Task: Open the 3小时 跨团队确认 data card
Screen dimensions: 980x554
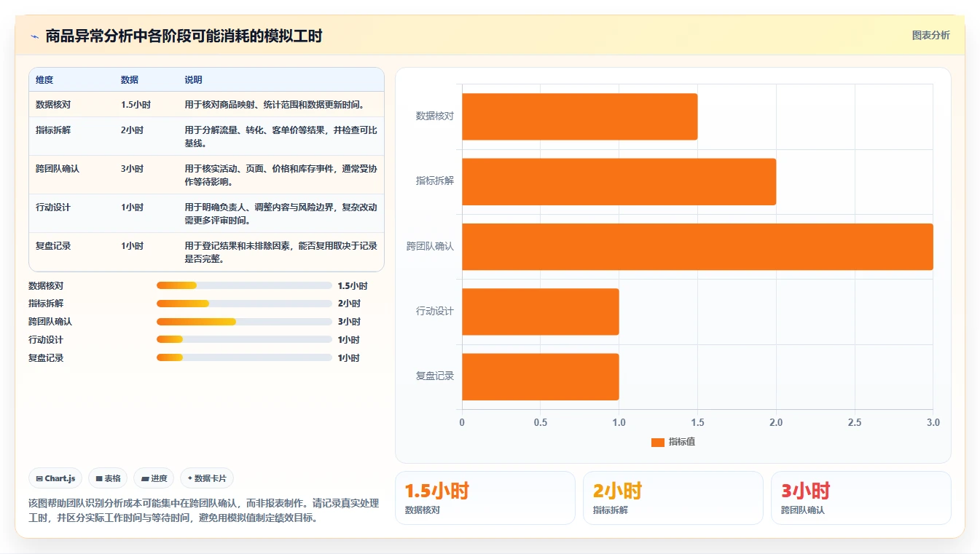Action: 861,498
